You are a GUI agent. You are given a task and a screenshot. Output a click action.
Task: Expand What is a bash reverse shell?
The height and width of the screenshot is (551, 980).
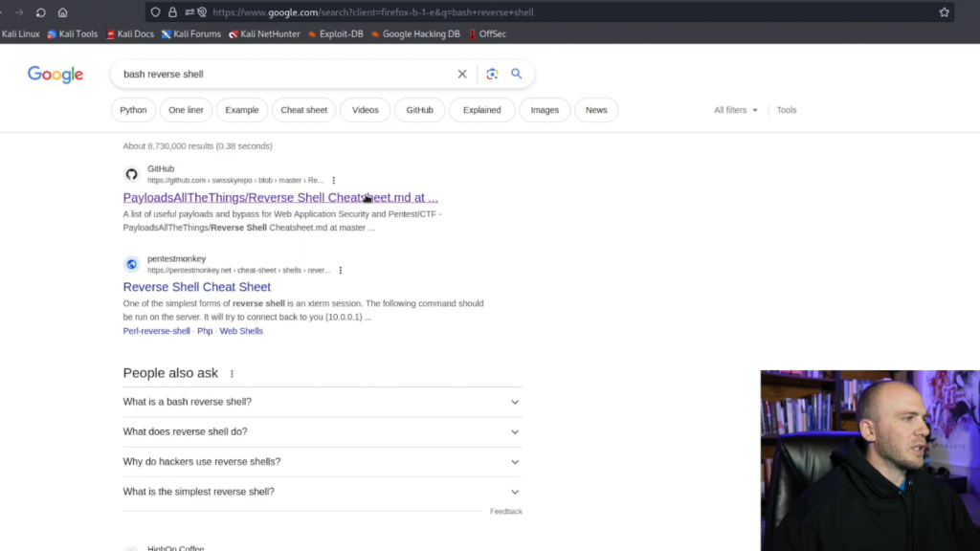pos(323,402)
